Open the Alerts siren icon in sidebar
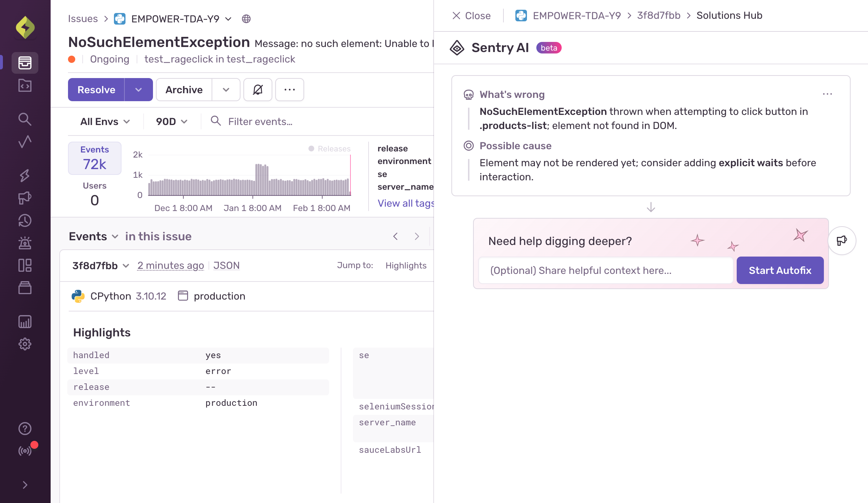The width and height of the screenshot is (868, 503). (x=25, y=243)
